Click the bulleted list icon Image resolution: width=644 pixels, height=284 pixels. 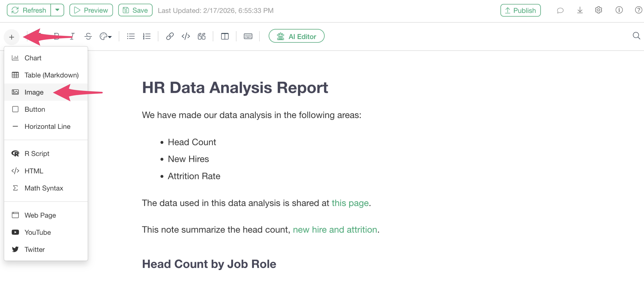131,37
